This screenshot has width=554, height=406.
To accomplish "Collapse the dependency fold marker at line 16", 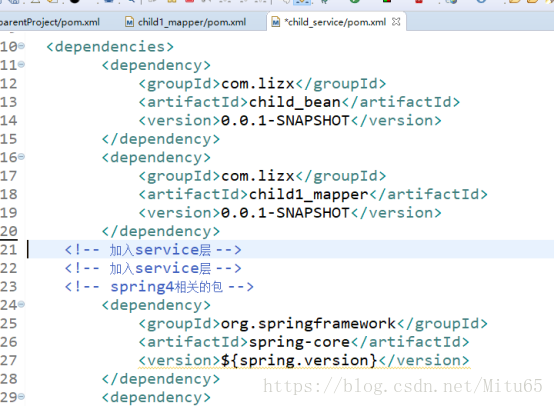I will 21,157.
